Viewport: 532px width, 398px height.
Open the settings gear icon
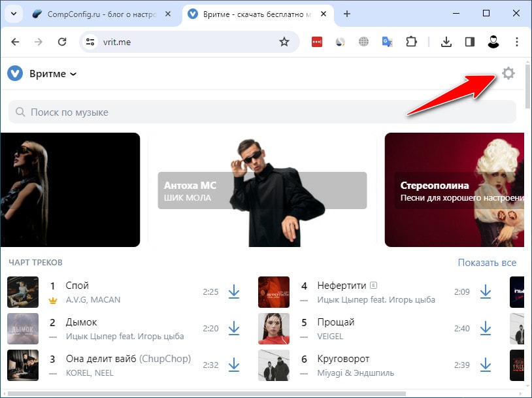pos(508,74)
